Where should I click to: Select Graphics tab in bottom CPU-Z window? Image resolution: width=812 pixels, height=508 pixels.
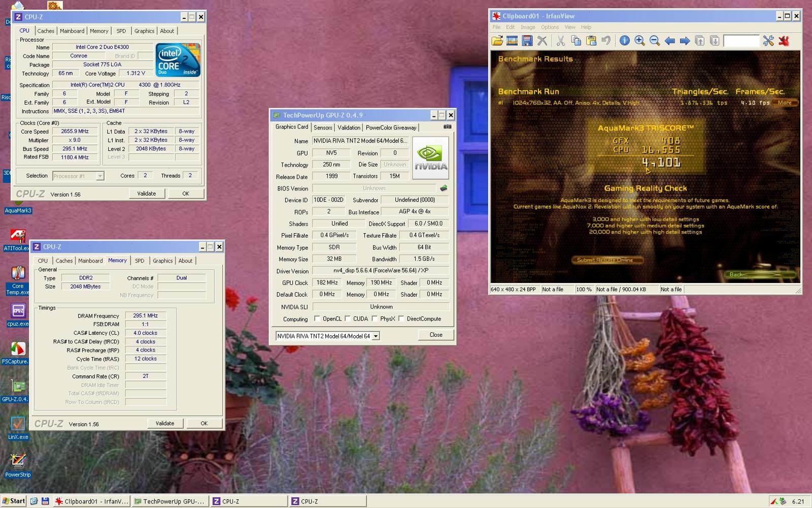[163, 261]
